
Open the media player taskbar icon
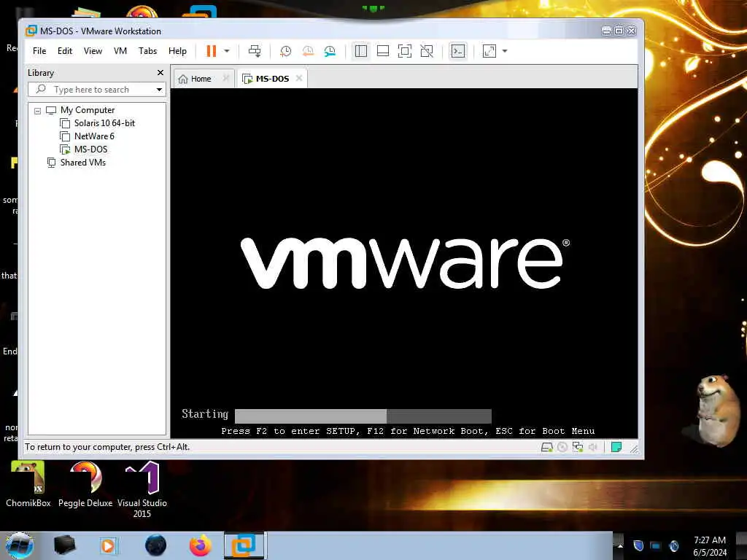[x=108, y=545]
